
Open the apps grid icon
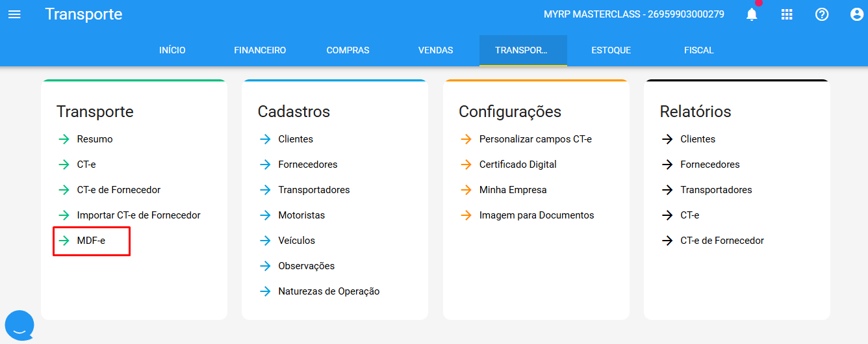pos(787,14)
